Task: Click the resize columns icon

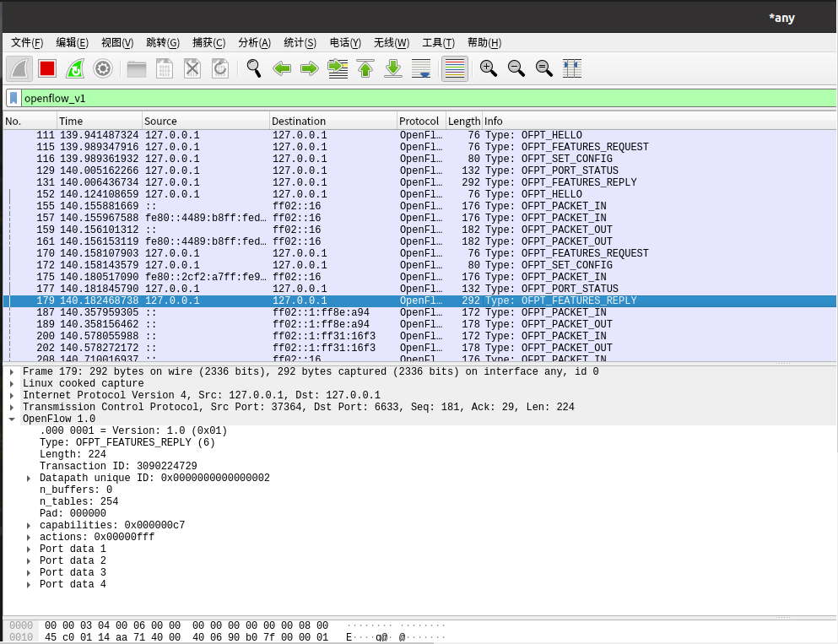Action: [x=572, y=69]
